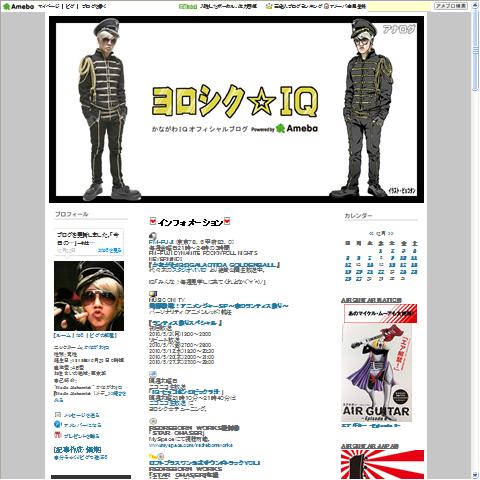The height and width of the screenshot is (480, 480).
Task: Open the マイページ link in top bar
Action: (49, 6)
